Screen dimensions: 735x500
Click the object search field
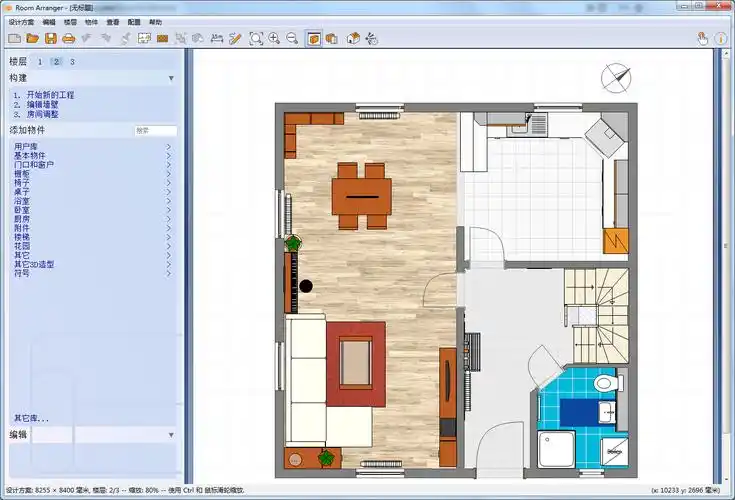pos(156,131)
